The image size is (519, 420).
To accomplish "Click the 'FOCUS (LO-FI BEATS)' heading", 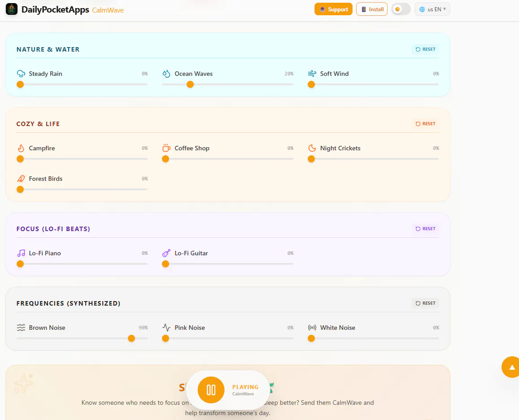I will click(x=53, y=229).
